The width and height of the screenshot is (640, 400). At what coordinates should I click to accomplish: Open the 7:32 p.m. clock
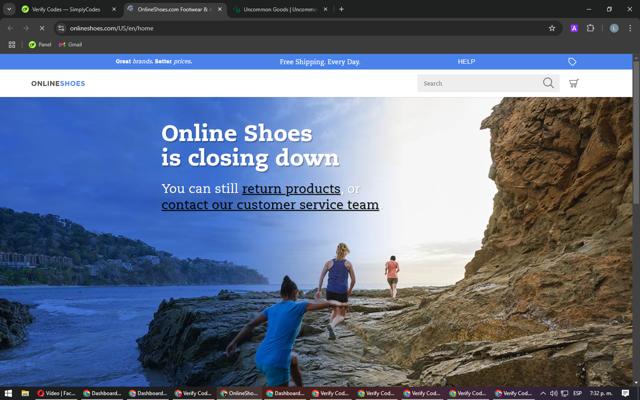(x=601, y=393)
